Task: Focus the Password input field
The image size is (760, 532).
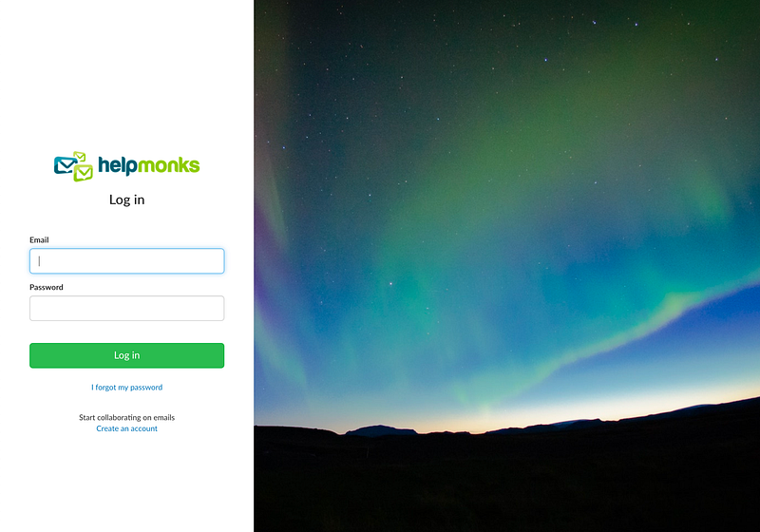Action: (x=127, y=308)
